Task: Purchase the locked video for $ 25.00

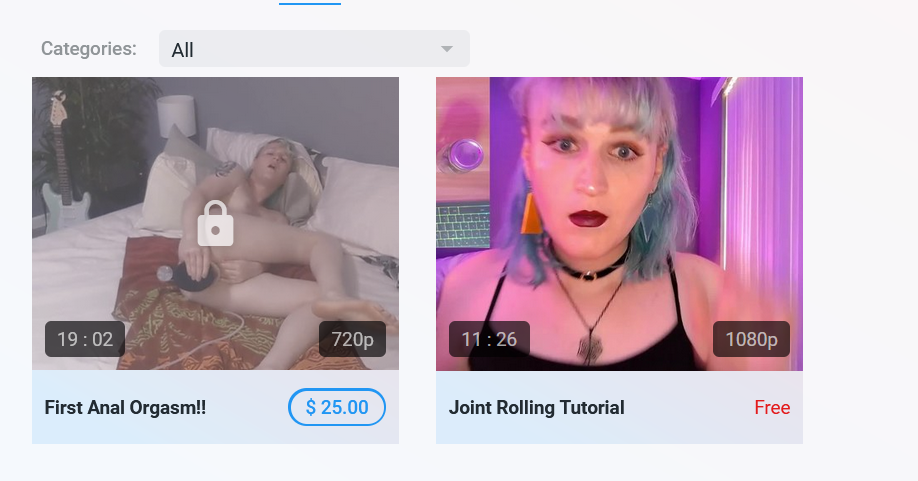Action: pos(337,407)
